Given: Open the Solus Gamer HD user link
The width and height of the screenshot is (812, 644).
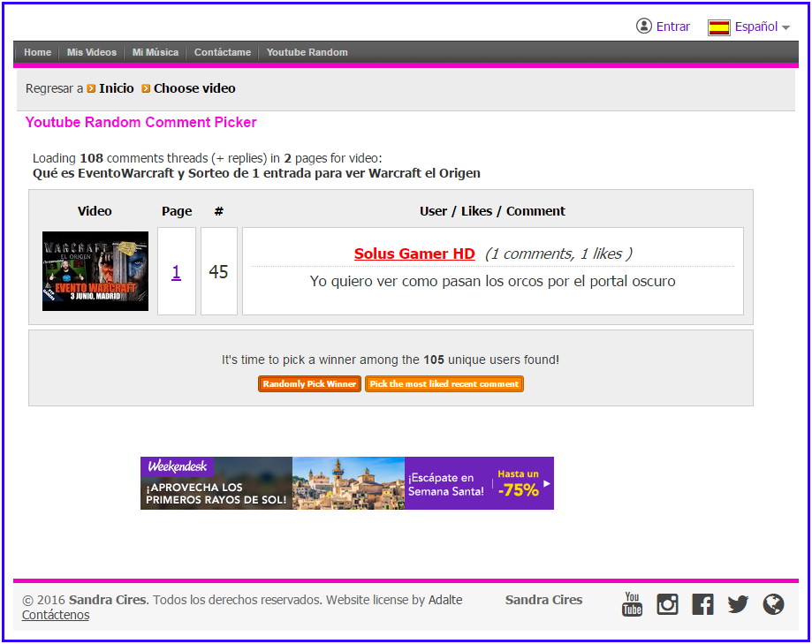Looking at the screenshot, I should click(414, 254).
